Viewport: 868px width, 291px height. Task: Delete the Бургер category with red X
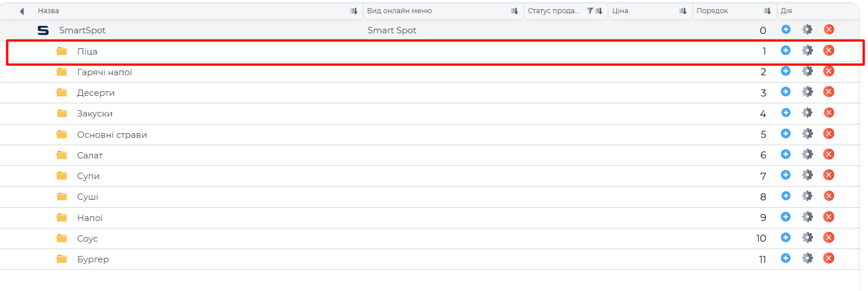click(828, 258)
